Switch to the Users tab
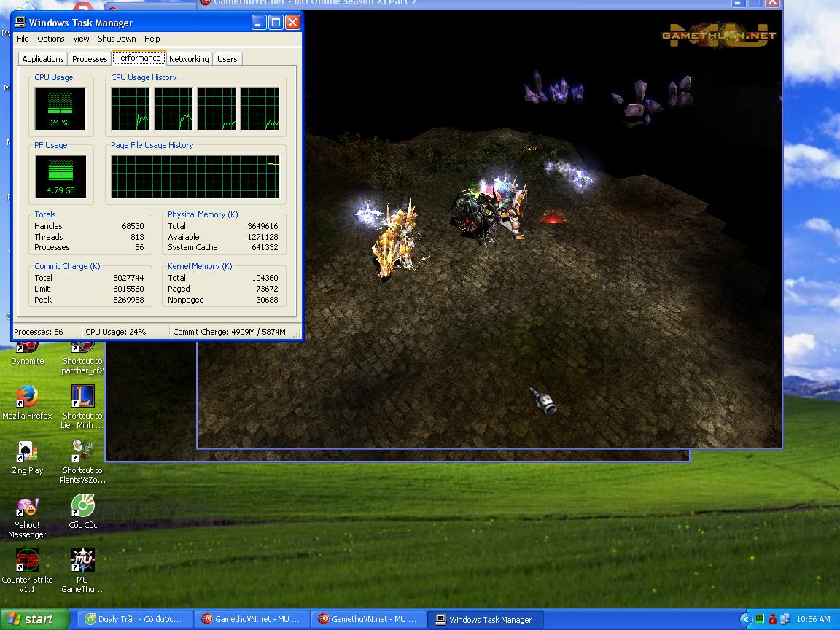Screen dimensions: 840x630 [227, 59]
